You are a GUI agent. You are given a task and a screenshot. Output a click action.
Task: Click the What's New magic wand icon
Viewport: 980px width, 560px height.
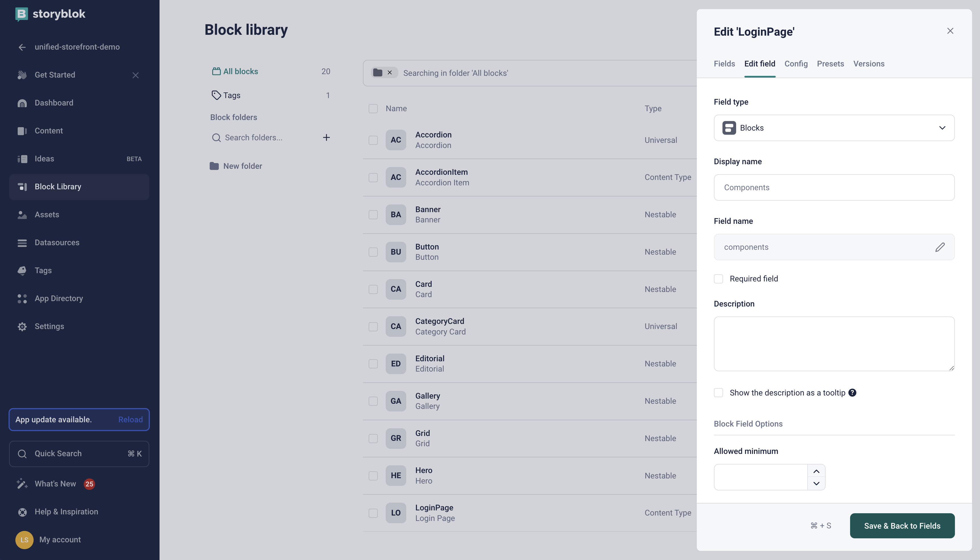point(22,484)
